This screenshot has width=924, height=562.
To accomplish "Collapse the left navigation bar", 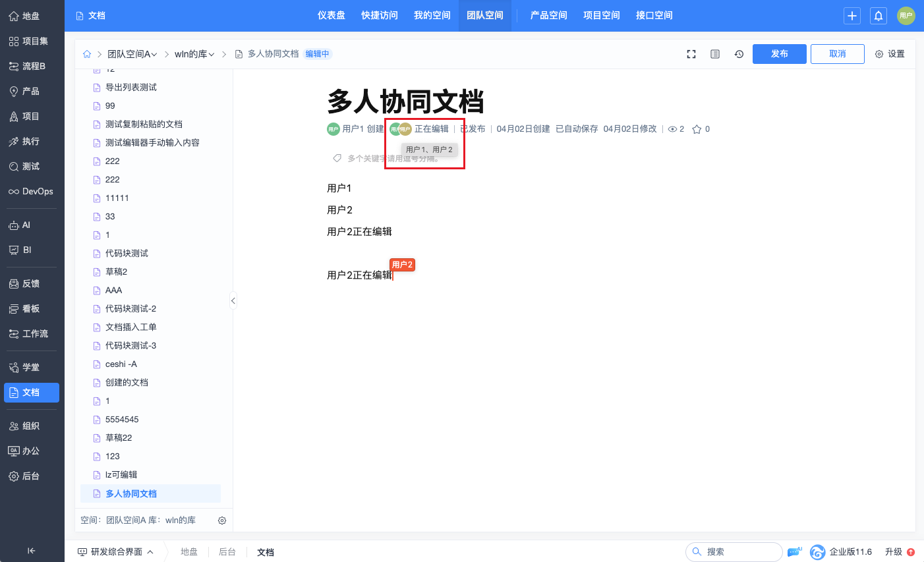I will 31,551.
